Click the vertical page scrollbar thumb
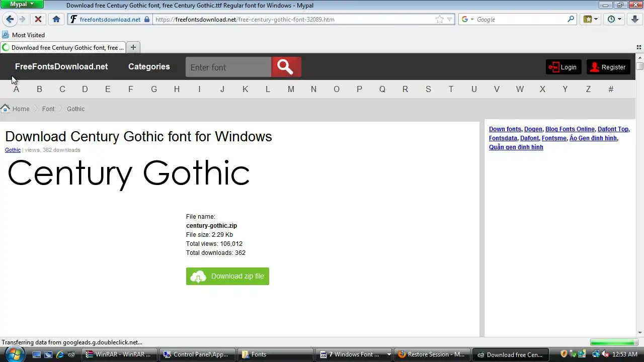644x362 pixels. coord(640,66)
